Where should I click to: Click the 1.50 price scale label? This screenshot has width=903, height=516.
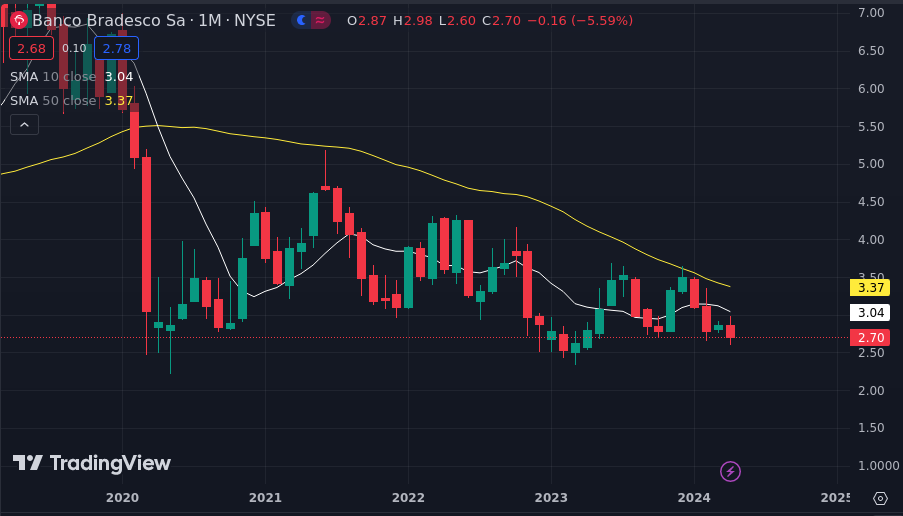[871, 427]
